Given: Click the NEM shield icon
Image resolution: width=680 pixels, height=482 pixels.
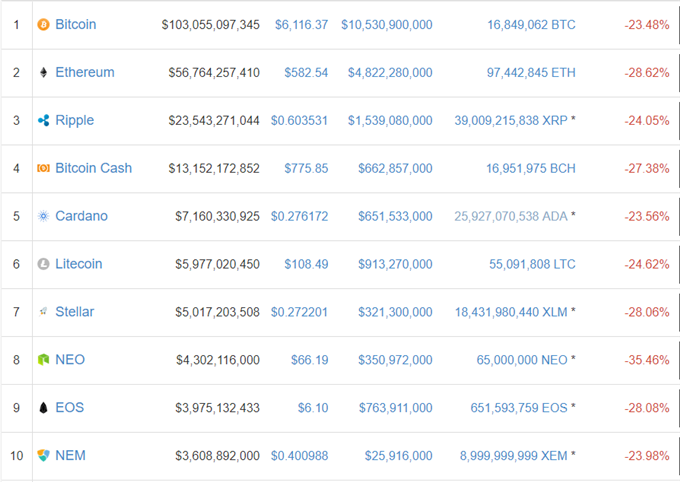Looking at the screenshot, I should [x=43, y=455].
